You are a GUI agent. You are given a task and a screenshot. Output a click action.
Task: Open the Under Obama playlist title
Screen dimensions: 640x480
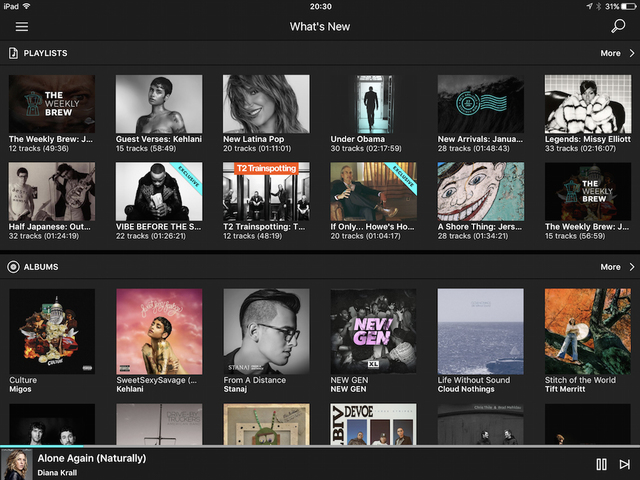click(358, 139)
